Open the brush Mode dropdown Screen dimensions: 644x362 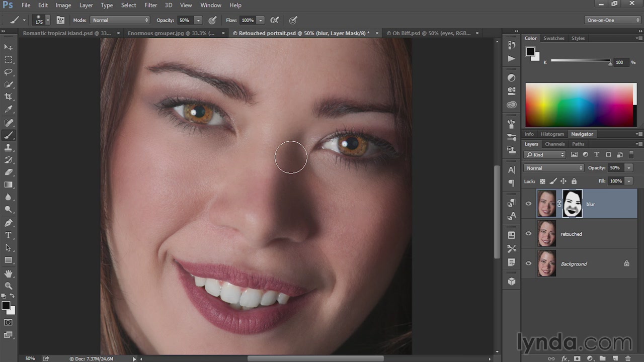pos(120,20)
